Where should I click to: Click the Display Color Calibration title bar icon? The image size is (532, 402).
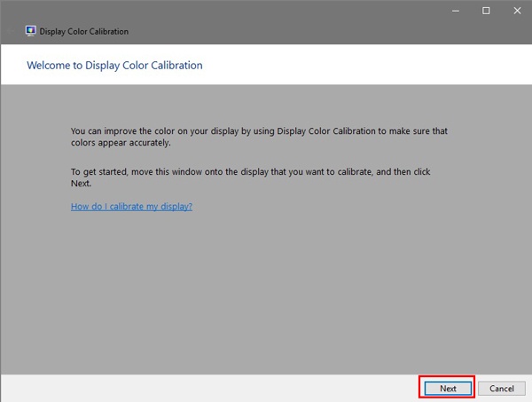[31, 31]
